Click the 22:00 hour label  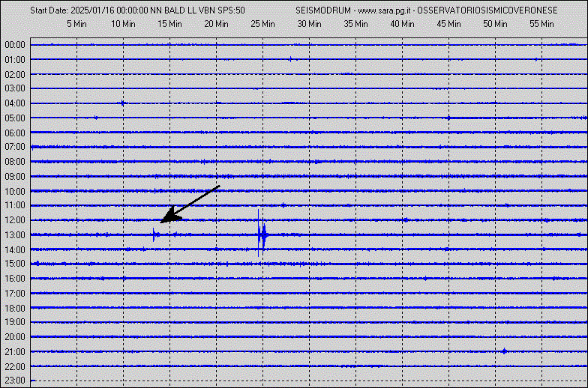[x=15, y=366]
